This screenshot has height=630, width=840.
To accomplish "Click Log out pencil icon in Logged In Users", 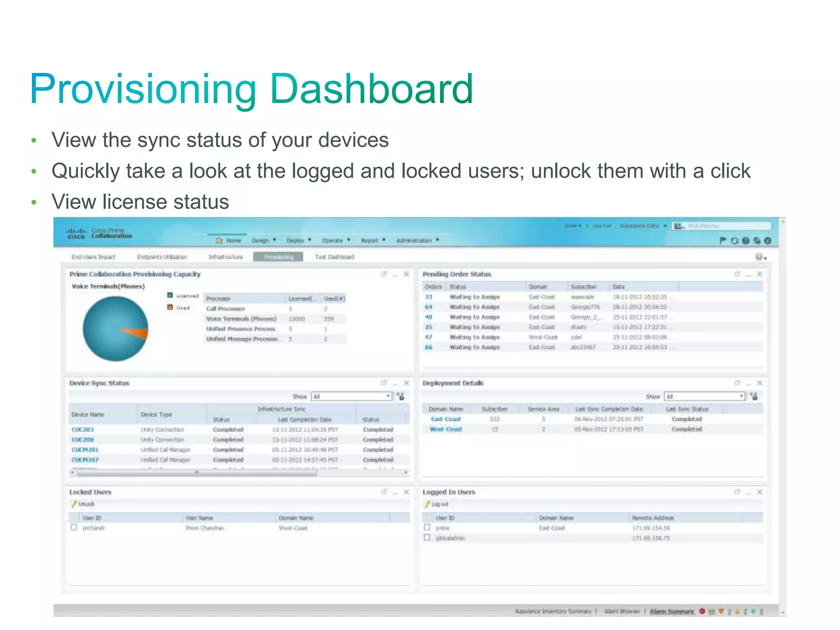I will click(427, 504).
